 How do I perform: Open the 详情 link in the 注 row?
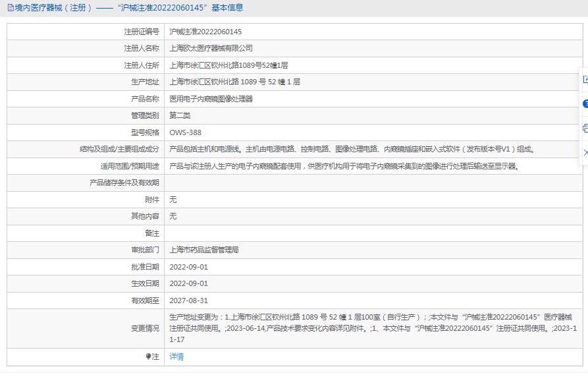[x=176, y=357]
